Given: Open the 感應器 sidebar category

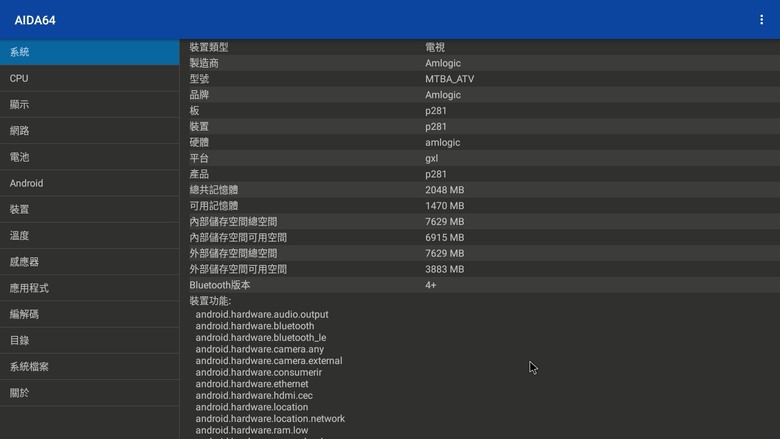Looking at the screenshot, I should 90,262.
